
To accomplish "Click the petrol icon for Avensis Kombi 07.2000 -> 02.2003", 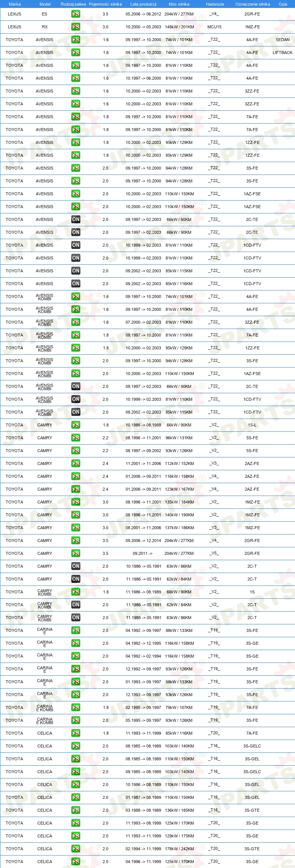I will click(x=76, y=322).
